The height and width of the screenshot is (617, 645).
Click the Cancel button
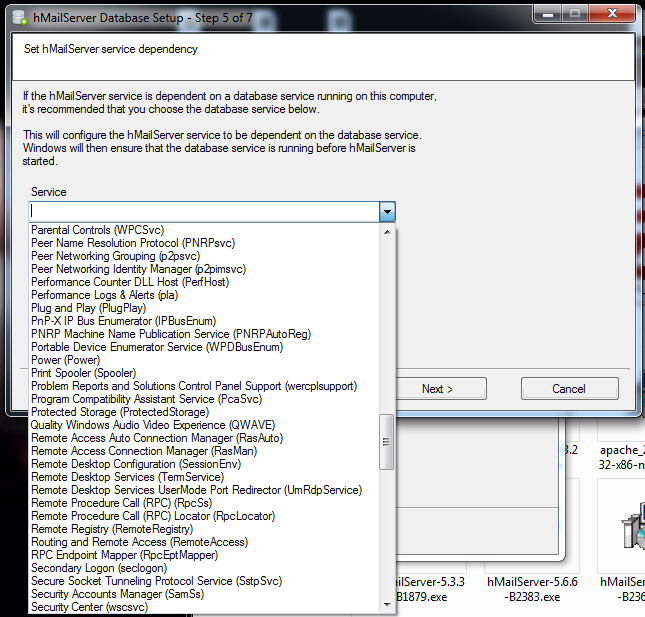[x=569, y=389]
